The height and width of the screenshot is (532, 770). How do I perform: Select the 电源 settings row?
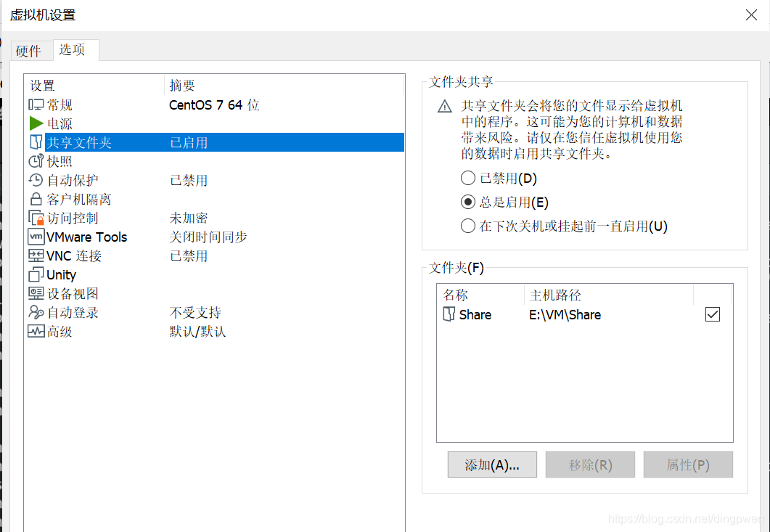(x=215, y=123)
